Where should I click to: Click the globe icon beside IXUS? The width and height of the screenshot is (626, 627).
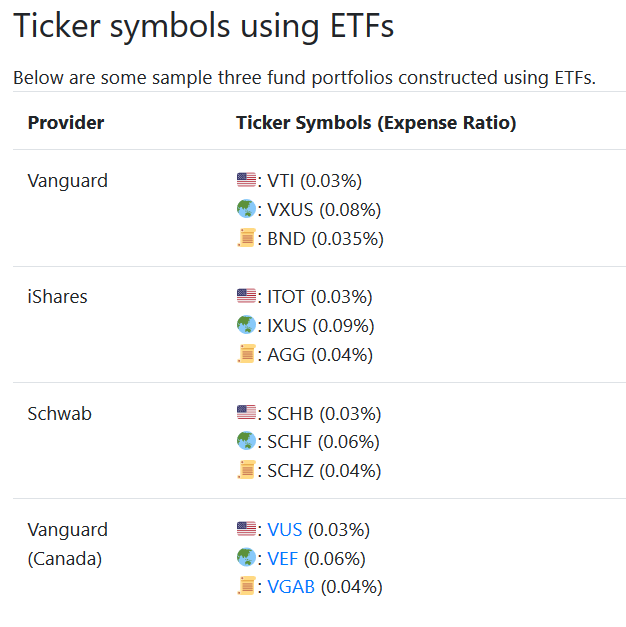(246, 325)
